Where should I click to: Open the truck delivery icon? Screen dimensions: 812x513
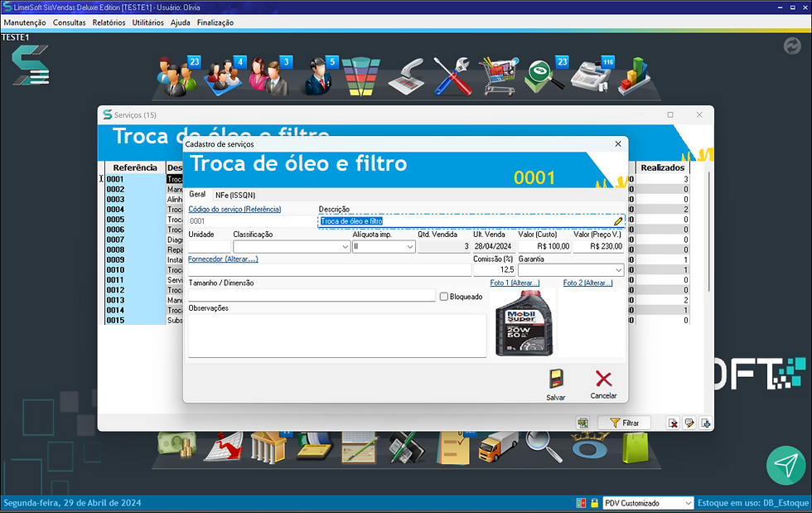click(498, 448)
